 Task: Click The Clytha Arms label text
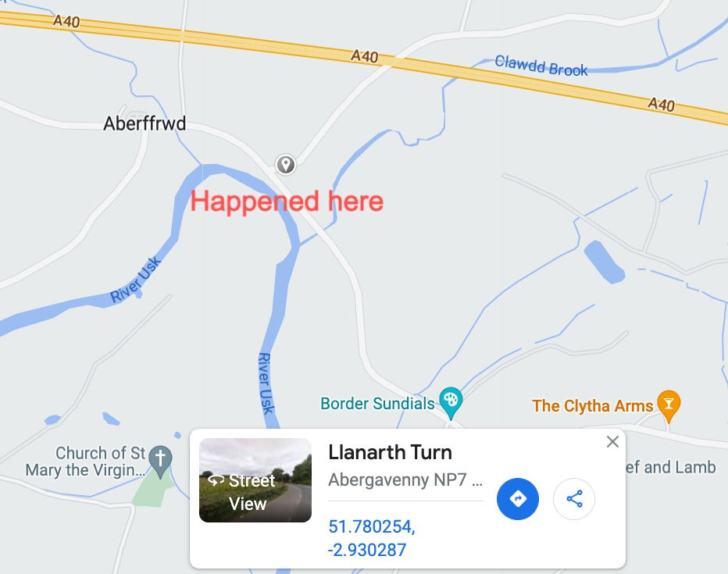[x=592, y=406]
